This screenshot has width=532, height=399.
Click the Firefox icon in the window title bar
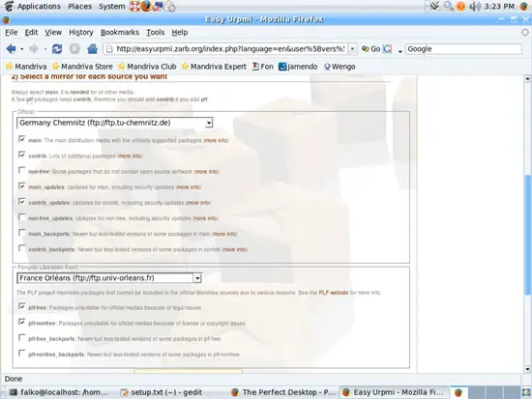(6, 20)
